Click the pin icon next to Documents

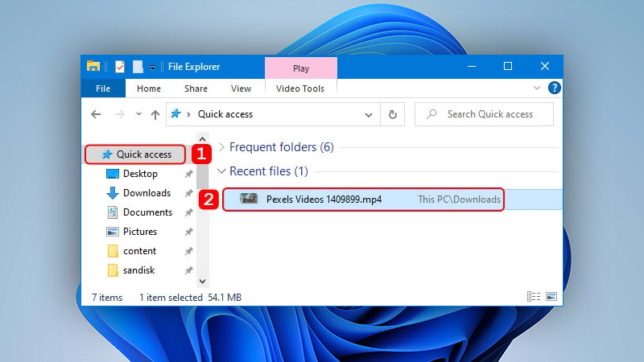(188, 212)
